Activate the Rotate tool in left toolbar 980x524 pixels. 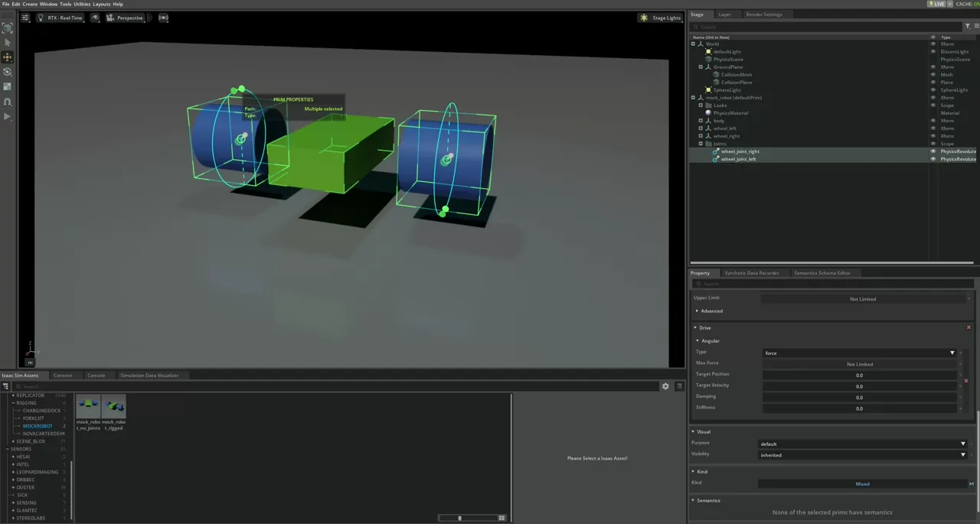[8, 72]
